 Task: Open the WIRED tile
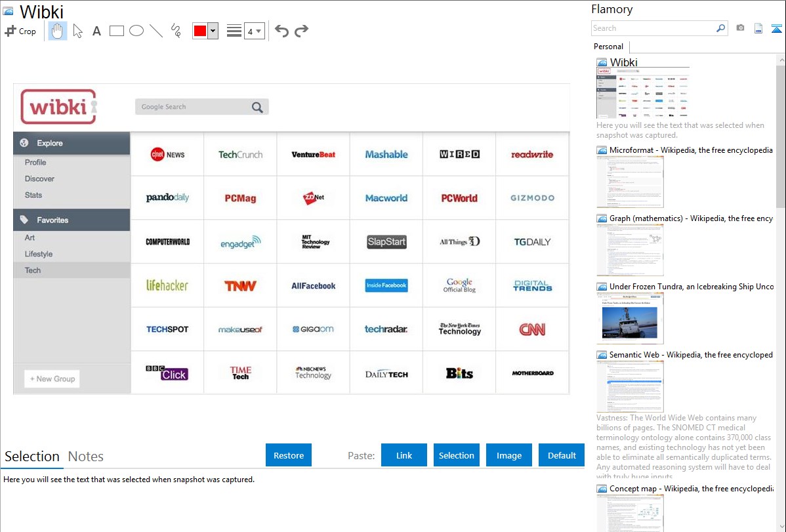[459, 154]
